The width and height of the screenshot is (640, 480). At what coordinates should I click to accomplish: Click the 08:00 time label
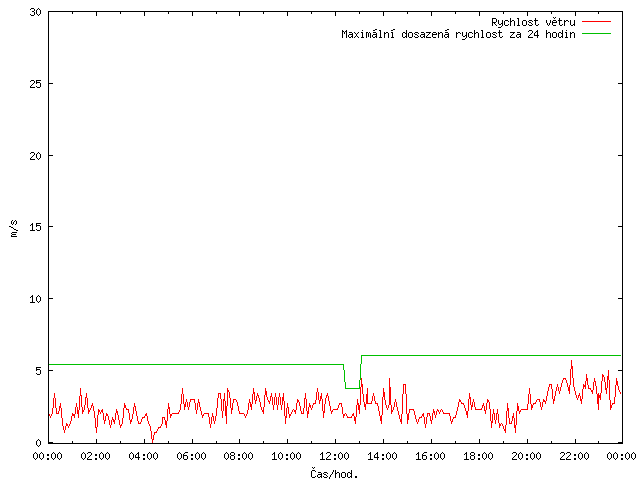(239, 456)
